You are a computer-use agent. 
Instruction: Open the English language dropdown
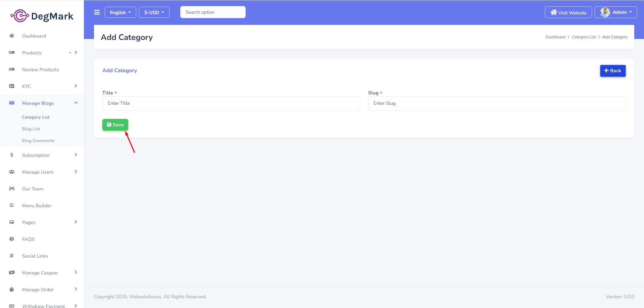point(120,12)
